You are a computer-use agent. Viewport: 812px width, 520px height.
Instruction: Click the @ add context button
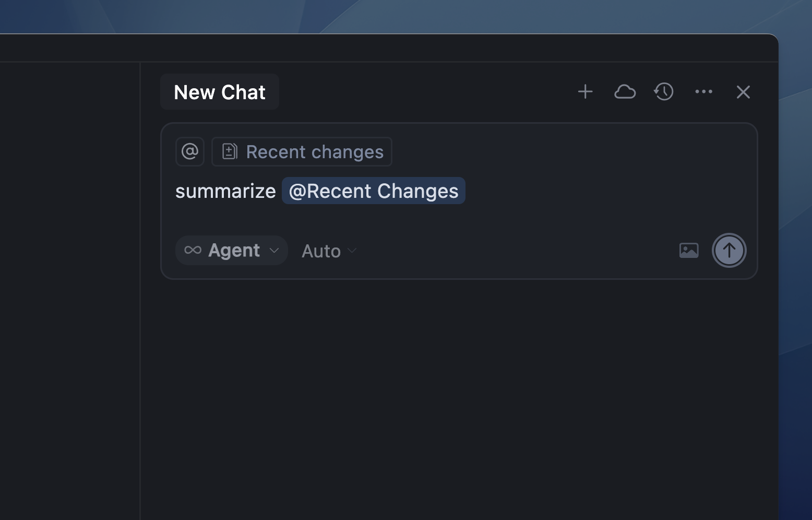(190, 151)
